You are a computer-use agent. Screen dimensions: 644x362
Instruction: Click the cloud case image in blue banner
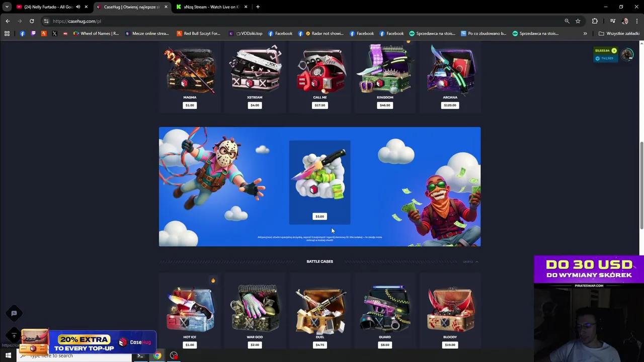[320, 174]
